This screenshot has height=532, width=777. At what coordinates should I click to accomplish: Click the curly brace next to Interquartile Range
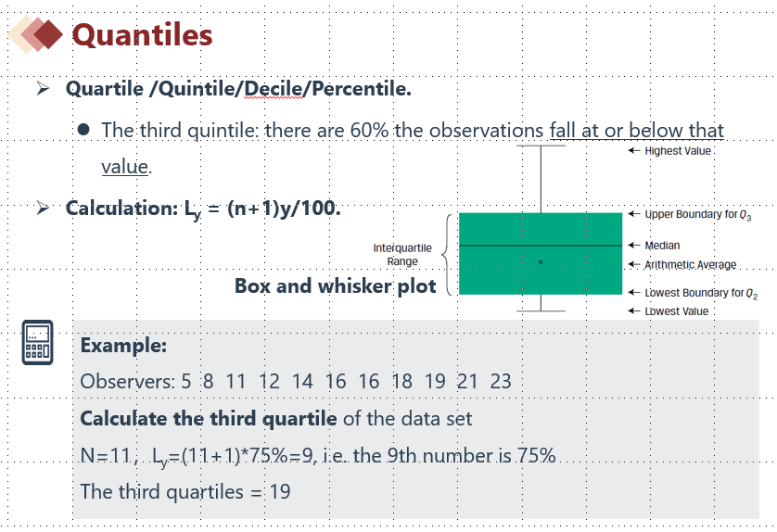tap(448, 253)
